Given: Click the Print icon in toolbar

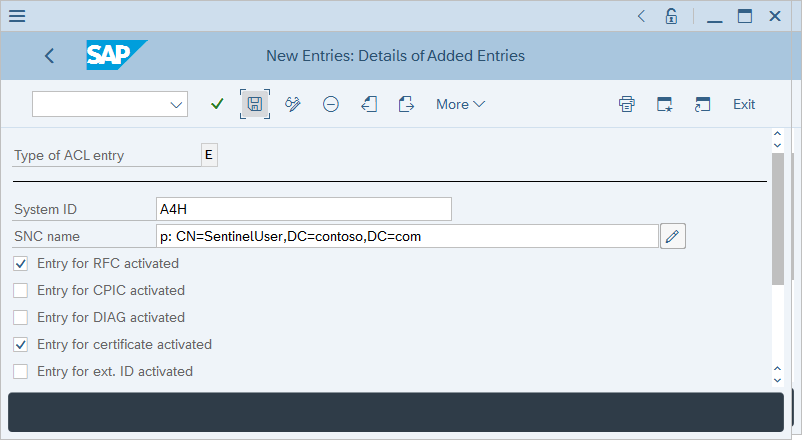Looking at the screenshot, I should (627, 104).
